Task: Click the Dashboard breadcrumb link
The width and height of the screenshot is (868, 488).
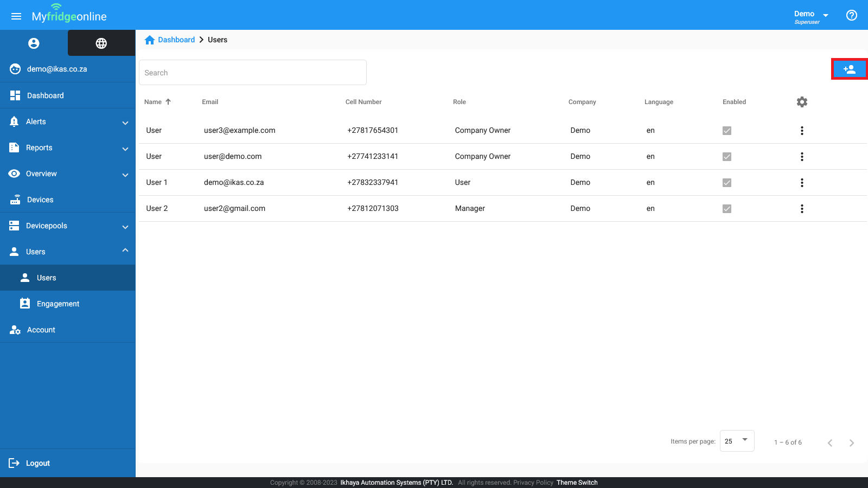Action: pos(176,40)
